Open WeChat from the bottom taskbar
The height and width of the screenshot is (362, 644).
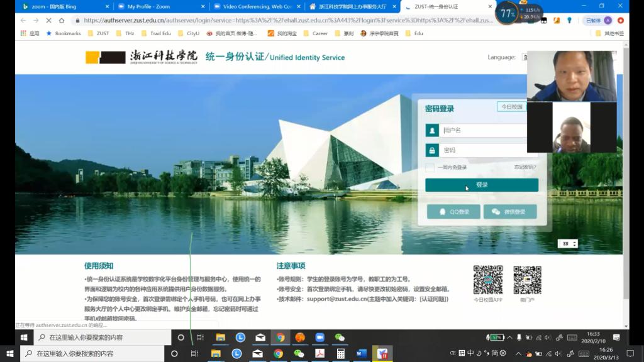coord(299,354)
